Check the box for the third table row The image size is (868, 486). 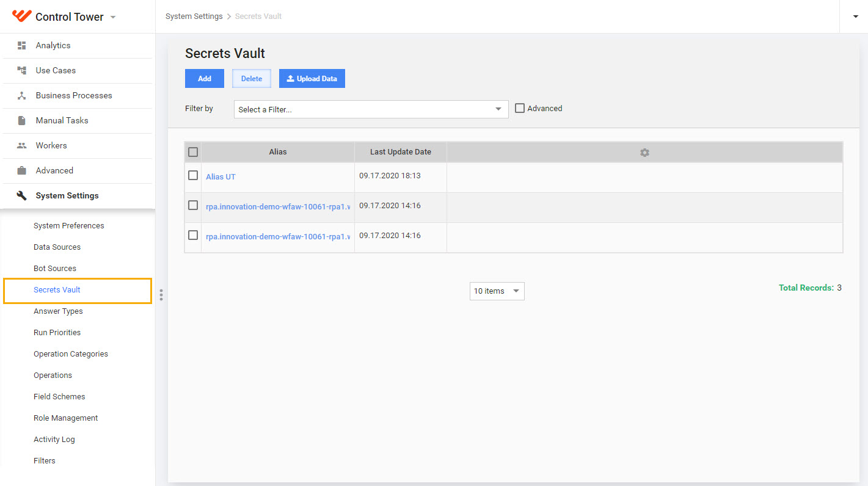pyautogui.click(x=193, y=235)
